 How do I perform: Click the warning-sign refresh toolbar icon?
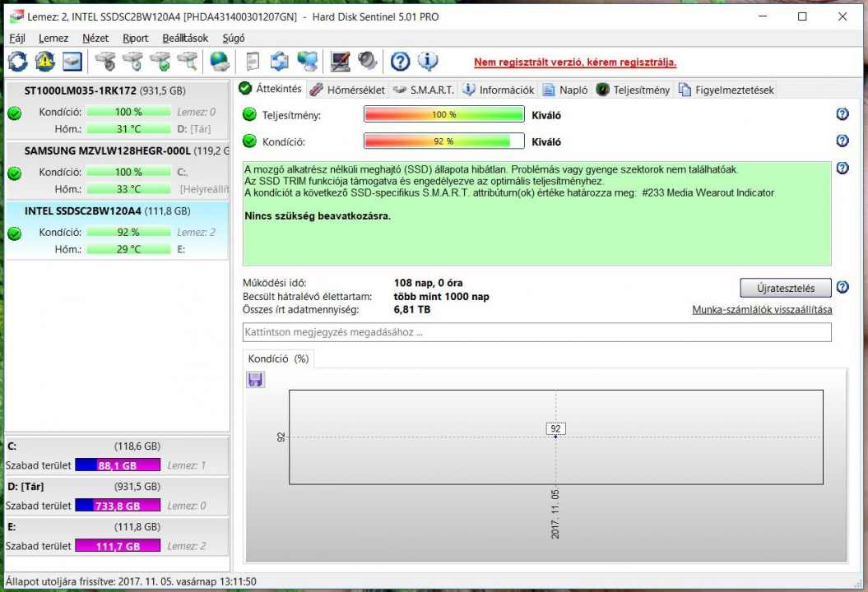[44, 62]
